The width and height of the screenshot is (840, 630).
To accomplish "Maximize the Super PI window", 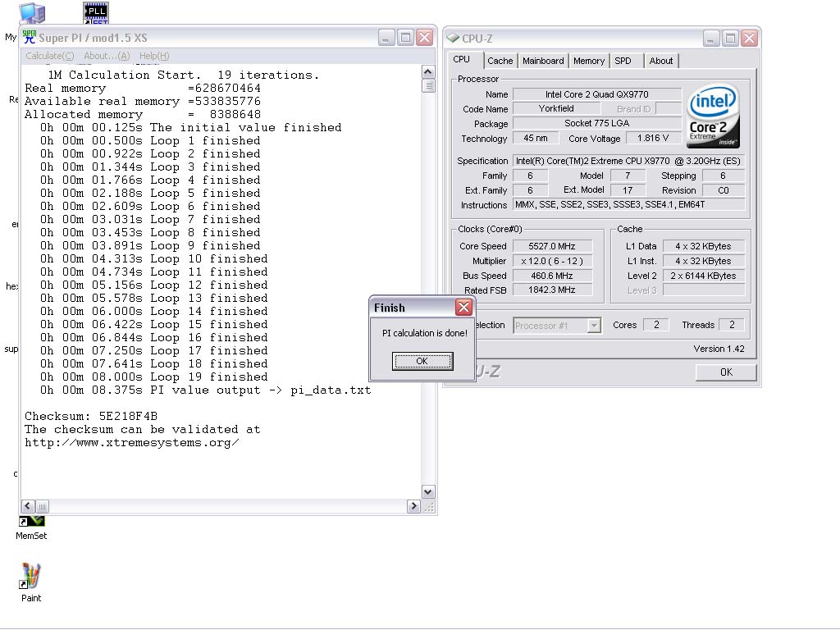I will click(x=405, y=38).
